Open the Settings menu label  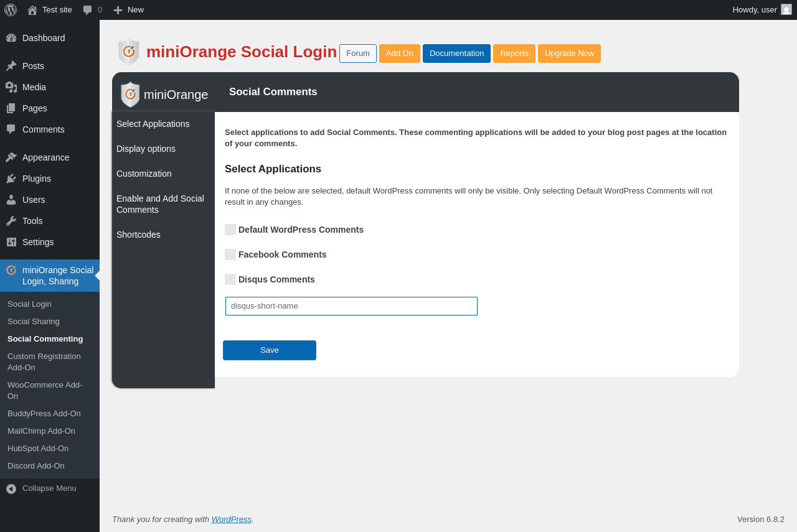coord(38,242)
